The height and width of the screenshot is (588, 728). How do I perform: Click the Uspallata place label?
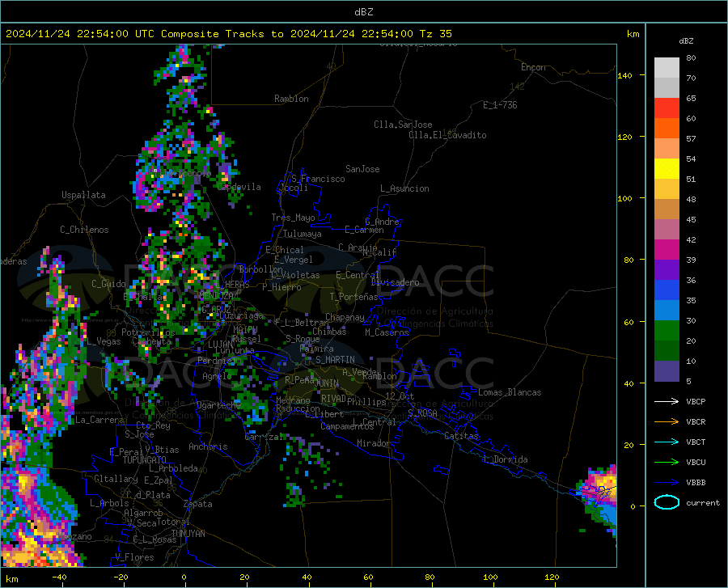click(x=83, y=195)
